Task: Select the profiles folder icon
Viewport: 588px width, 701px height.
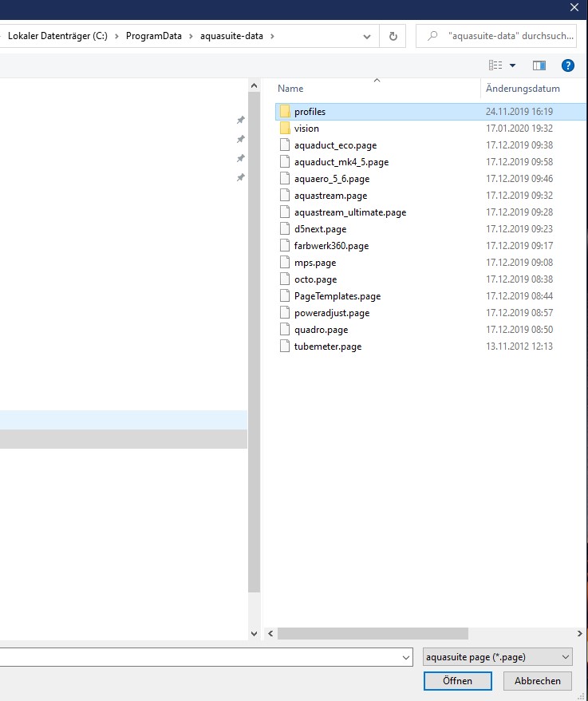Action: pyautogui.click(x=285, y=112)
